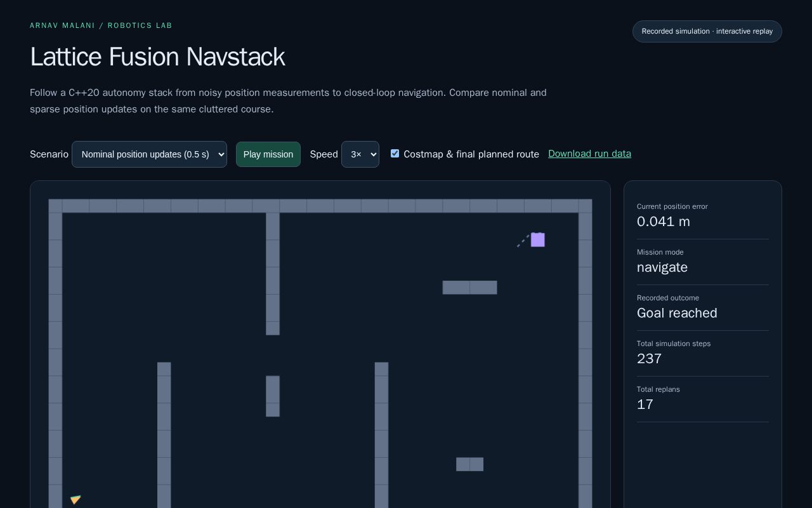The height and width of the screenshot is (508, 812).
Task: Click the Goal reached outcome value
Action: click(677, 313)
